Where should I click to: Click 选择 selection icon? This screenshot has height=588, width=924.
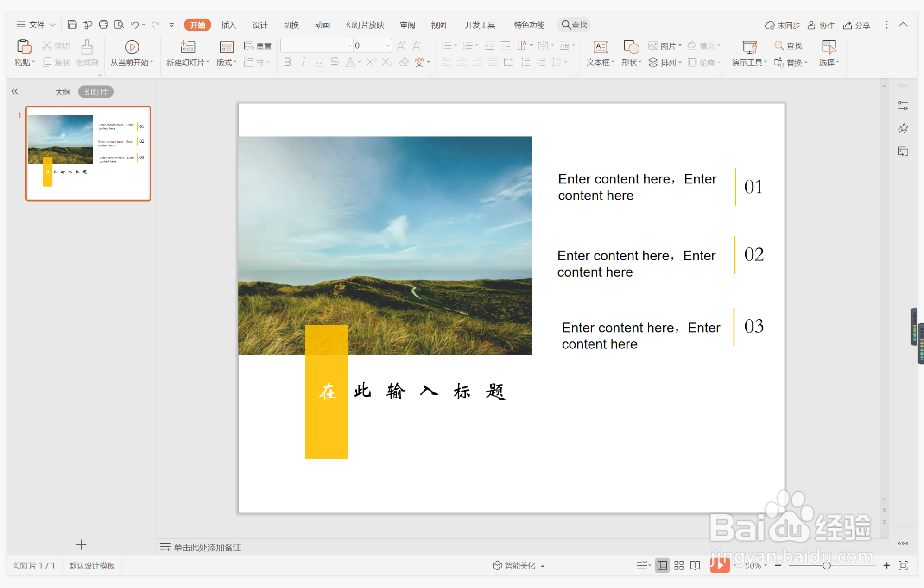point(829,47)
